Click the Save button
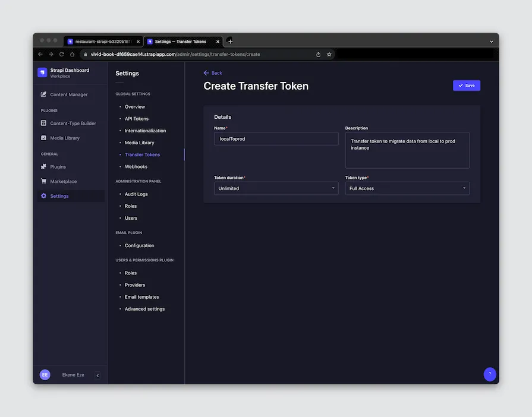The height and width of the screenshot is (417, 532). click(x=466, y=85)
